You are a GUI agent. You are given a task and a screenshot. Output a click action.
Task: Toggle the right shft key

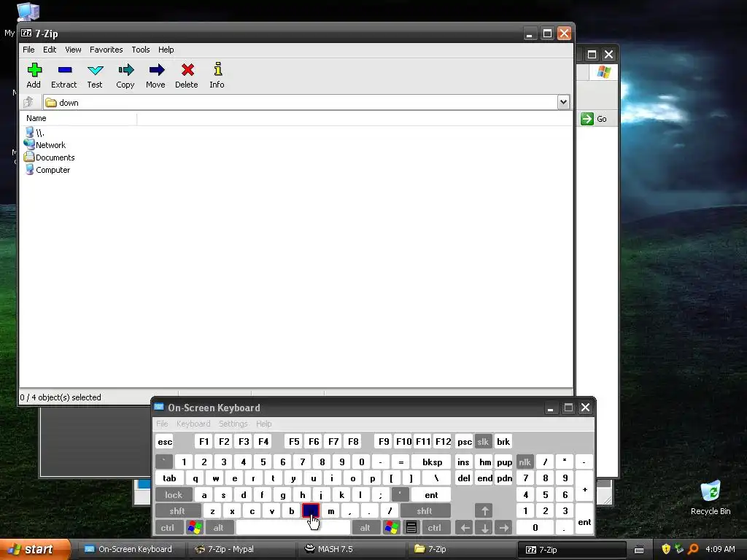[425, 511]
